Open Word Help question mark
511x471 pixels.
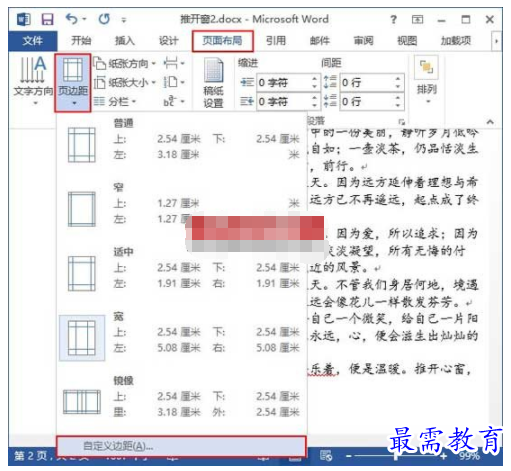394,20
